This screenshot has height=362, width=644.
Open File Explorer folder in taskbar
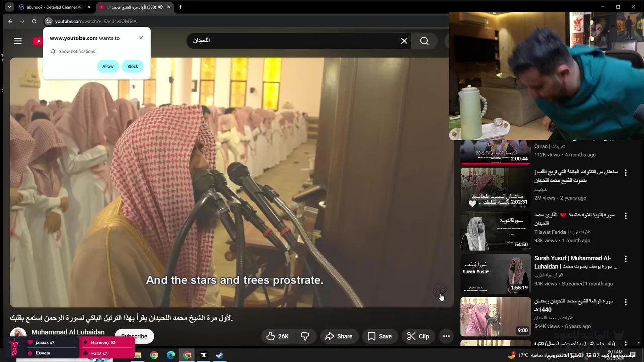[138, 355]
